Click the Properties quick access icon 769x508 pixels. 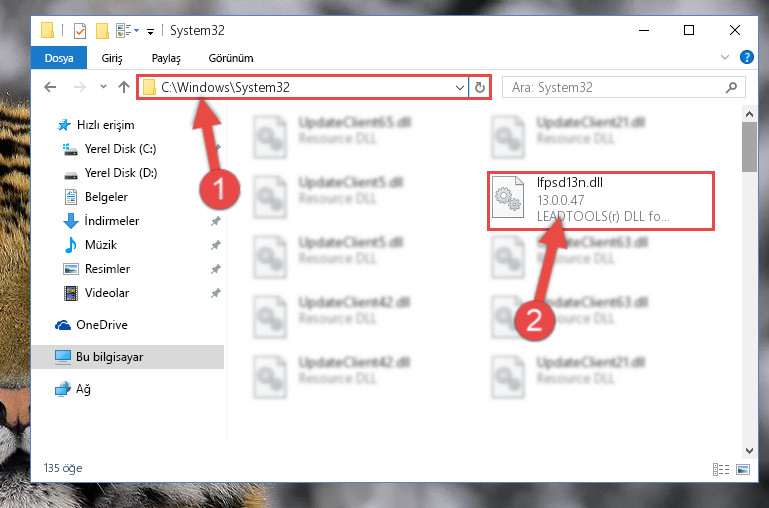[x=79, y=30]
